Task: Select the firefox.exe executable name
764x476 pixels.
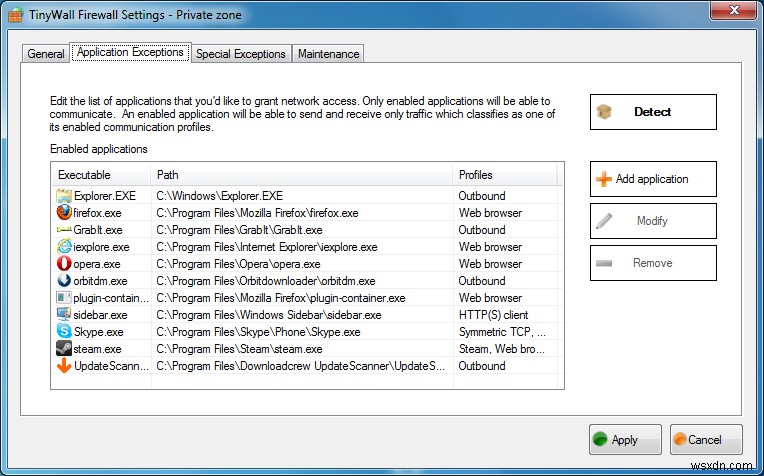Action: 97,213
